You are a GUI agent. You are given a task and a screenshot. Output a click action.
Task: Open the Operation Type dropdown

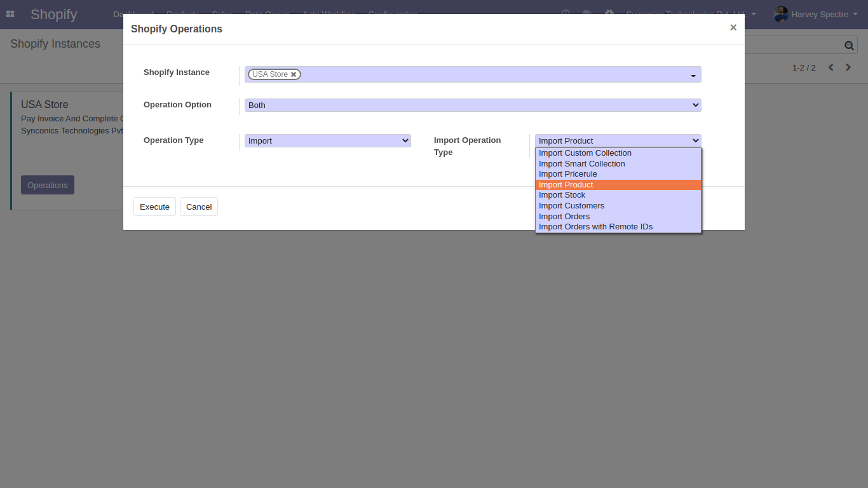[x=327, y=140]
